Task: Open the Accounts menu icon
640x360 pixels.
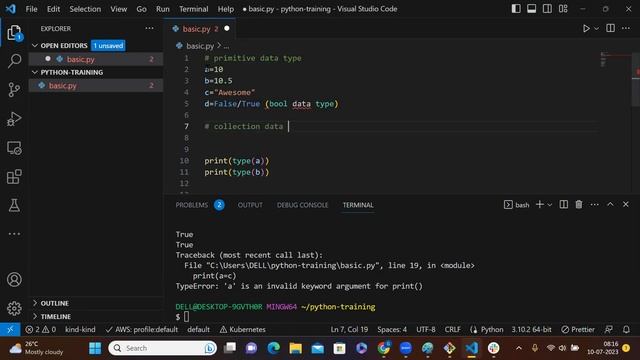Action: (14, 280)
